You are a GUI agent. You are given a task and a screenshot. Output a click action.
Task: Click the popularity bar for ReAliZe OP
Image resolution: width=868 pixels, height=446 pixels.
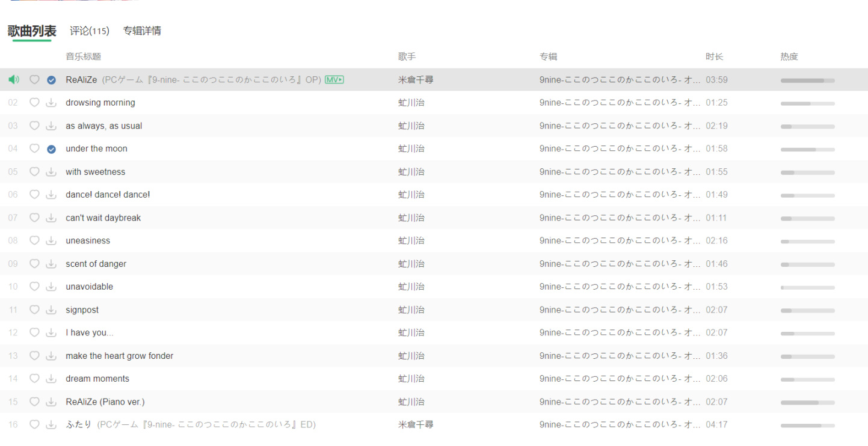point(807,80)
